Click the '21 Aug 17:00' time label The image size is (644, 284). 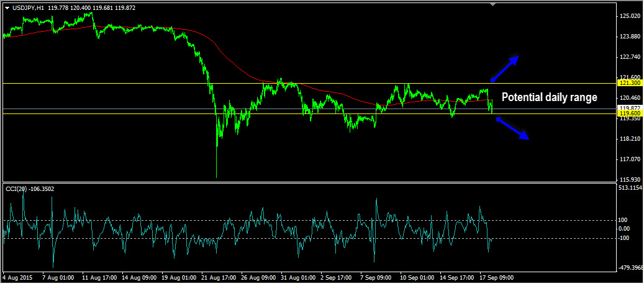tap(219, 277)
